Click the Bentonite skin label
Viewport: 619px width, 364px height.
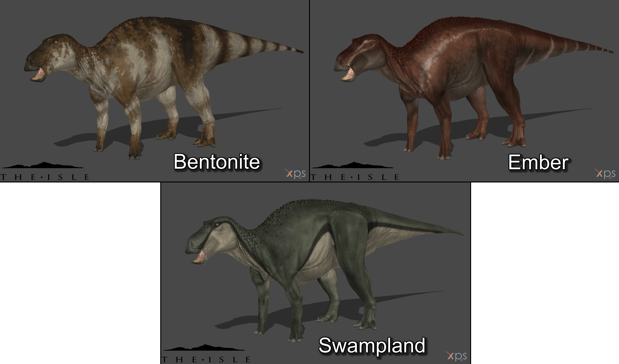click(x=217, y=162)
